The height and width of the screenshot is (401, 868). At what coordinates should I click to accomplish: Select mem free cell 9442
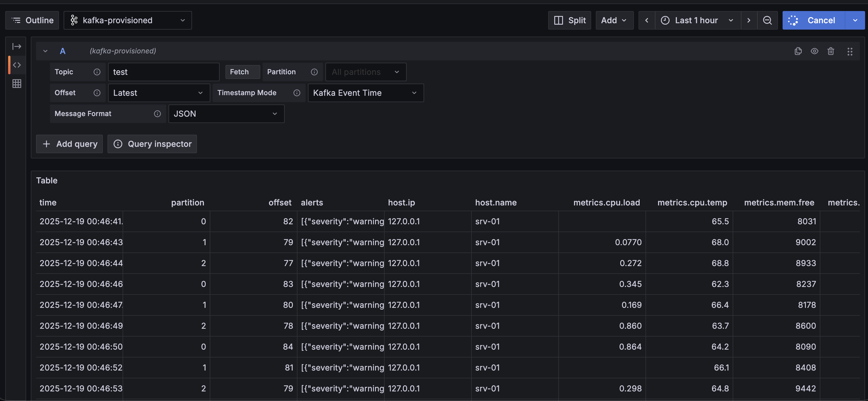click(x=776, y=388)
